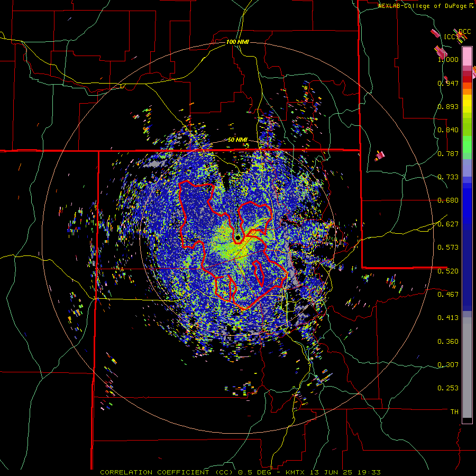Click the 0.573 color scale value
Viewport: 476px width, 476px height.
(x=448, y=248)
